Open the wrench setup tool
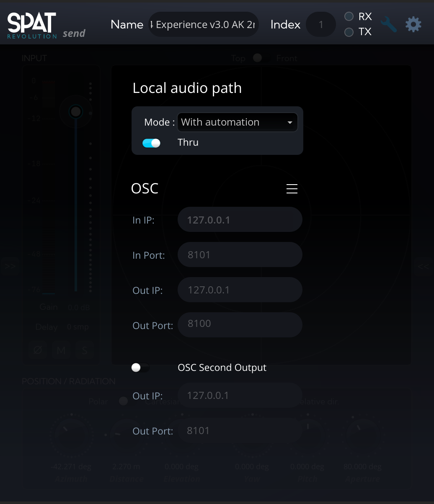The image size is (434, 504). click(x=389, y=24)
